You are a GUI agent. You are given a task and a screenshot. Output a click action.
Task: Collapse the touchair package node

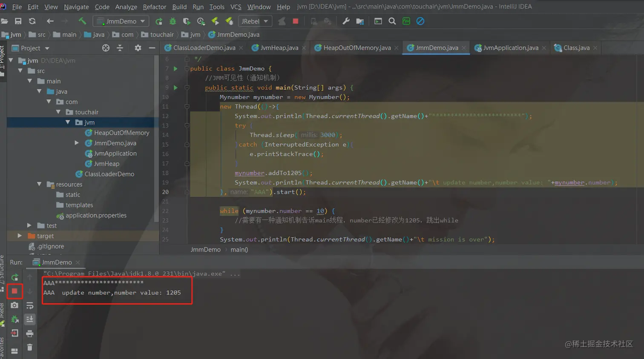click(58, 112)
